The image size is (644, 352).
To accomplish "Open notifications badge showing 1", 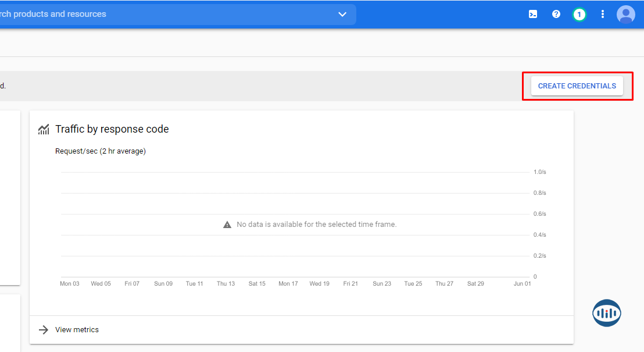I will click(579, 14).
